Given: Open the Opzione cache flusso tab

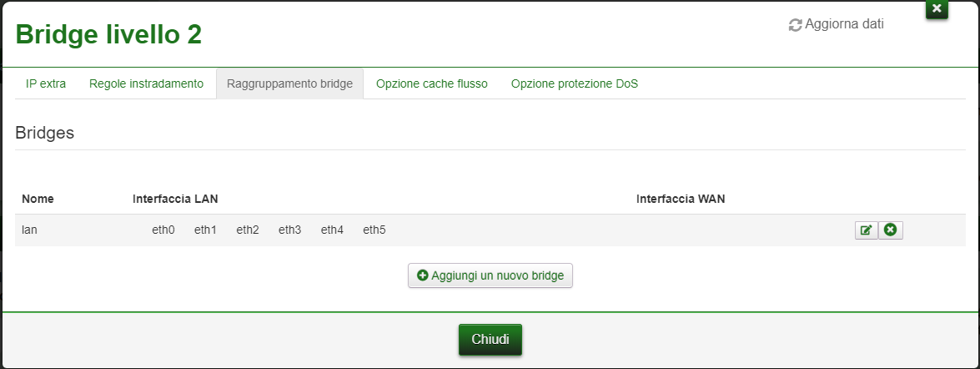Looking at the screenshot, I should [x=432, y=83].
